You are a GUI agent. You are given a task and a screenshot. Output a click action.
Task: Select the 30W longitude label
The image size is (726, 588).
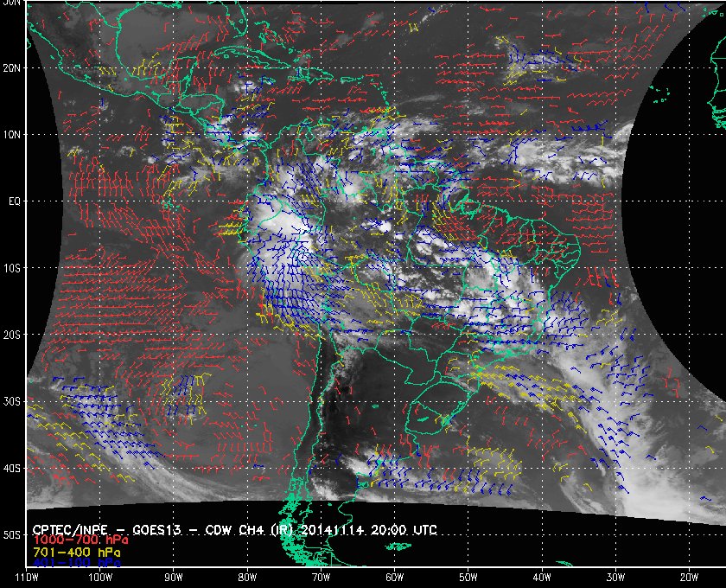click(x=615, y=578)
